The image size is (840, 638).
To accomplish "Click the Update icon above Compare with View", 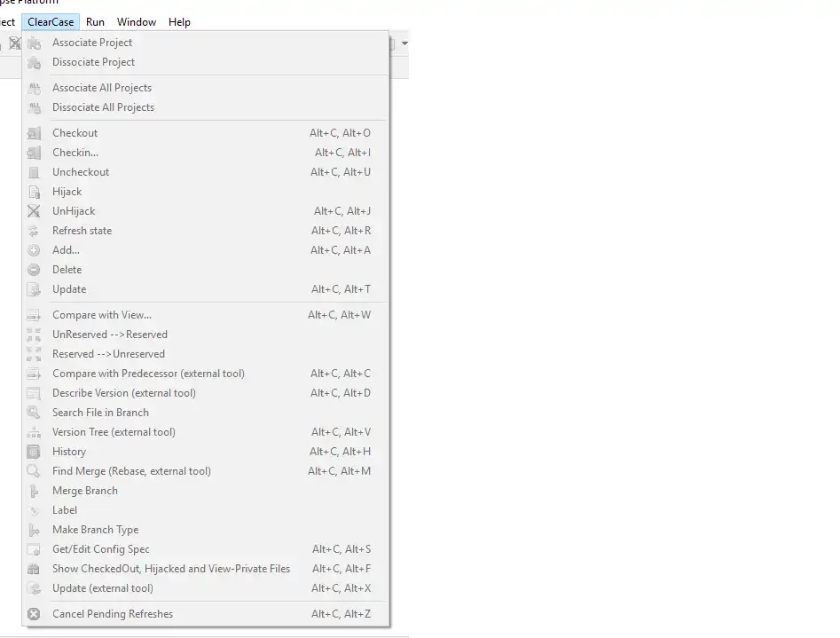I will (x=34, y=289).
